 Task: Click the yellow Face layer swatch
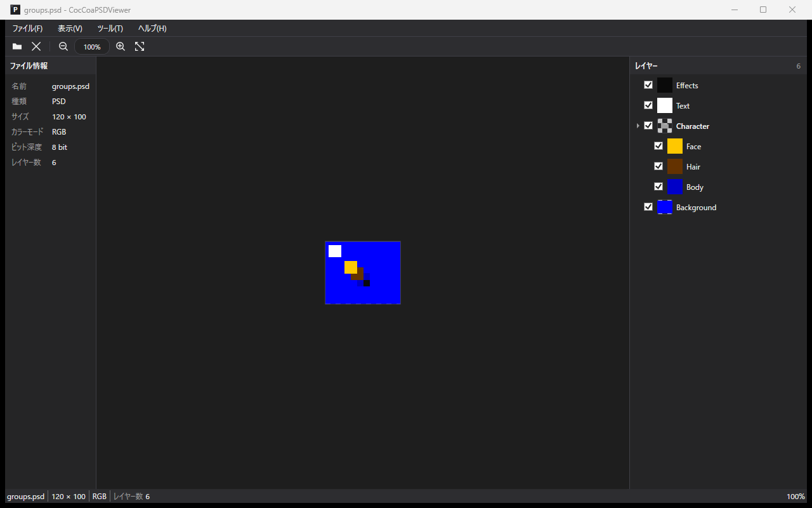(675, 146)
